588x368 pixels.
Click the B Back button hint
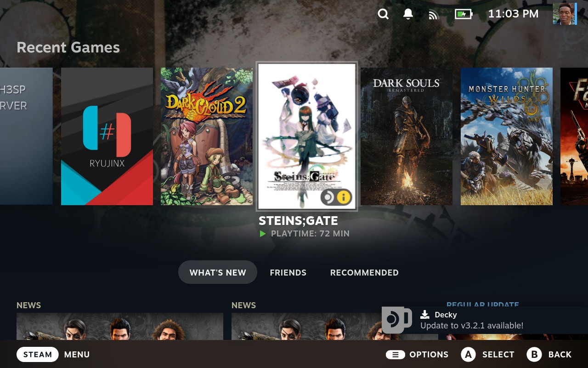tap(549, 355)
